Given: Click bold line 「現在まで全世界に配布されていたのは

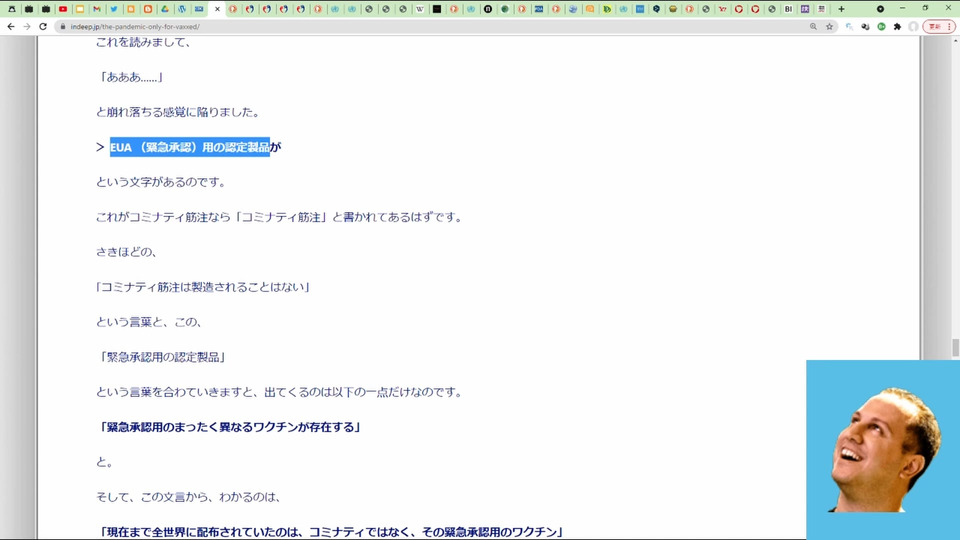Looking at the screenshot, I should [x=330, y=532].
